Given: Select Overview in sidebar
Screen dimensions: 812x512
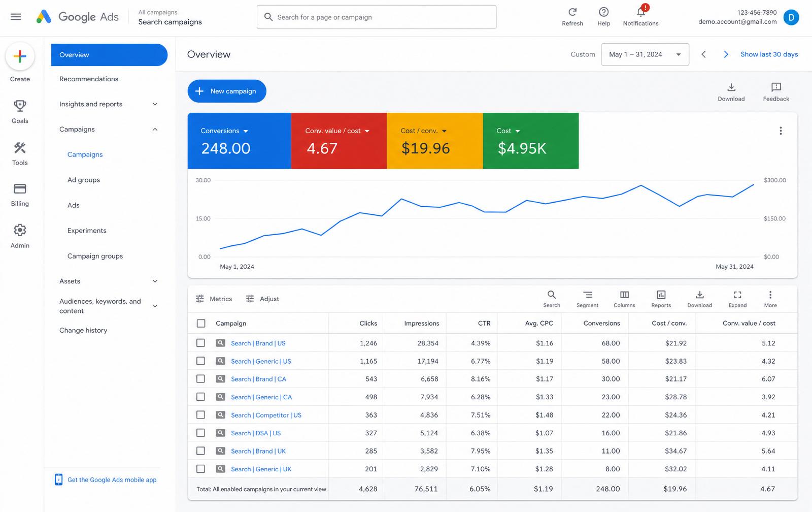Looking at the screenshot, I should 109,55.
